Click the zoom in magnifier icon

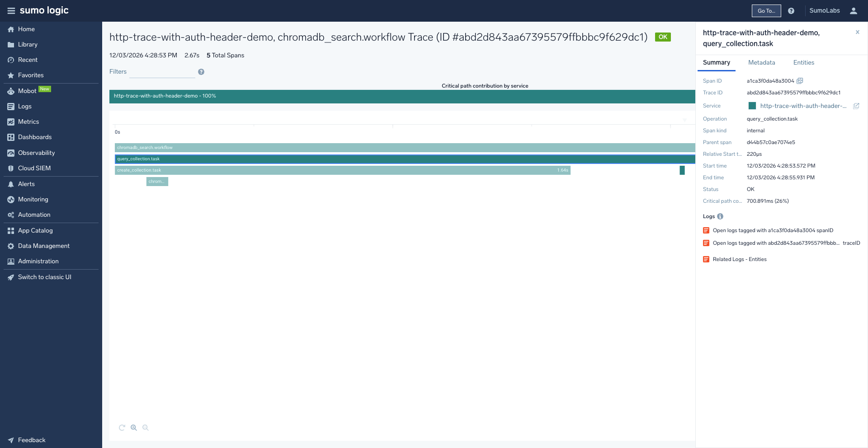134,428
